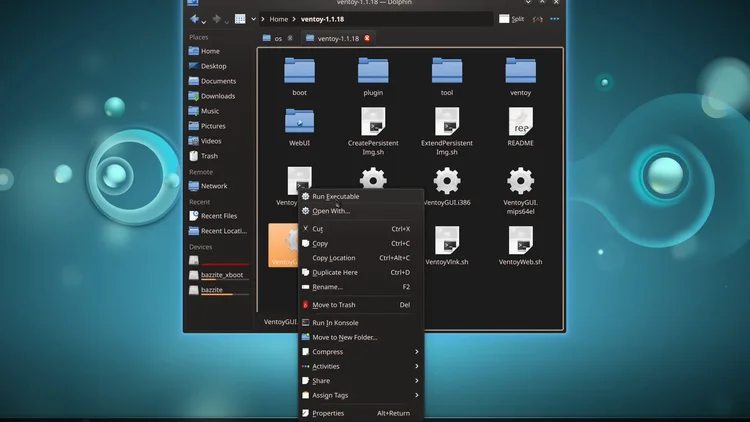Expand the Compress submenu
Screen dimensions: 750x422
361,352
